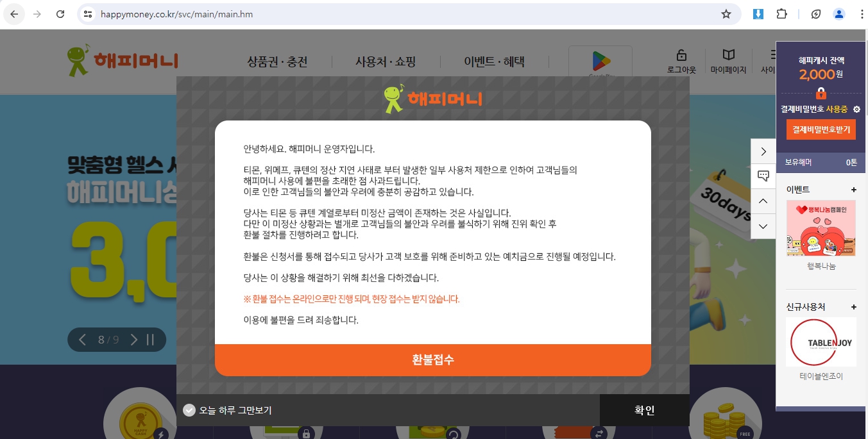Open Chrome's three-dot menu
This screenshot has width=868, height=439.
click(862, 14)
